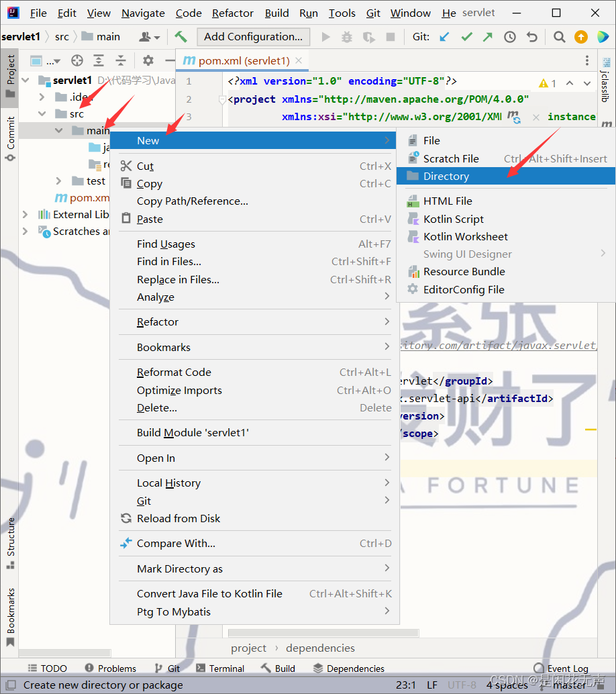Open Search Everywhere with the magnifier icon
616x694 pixels.
point(558,37)
